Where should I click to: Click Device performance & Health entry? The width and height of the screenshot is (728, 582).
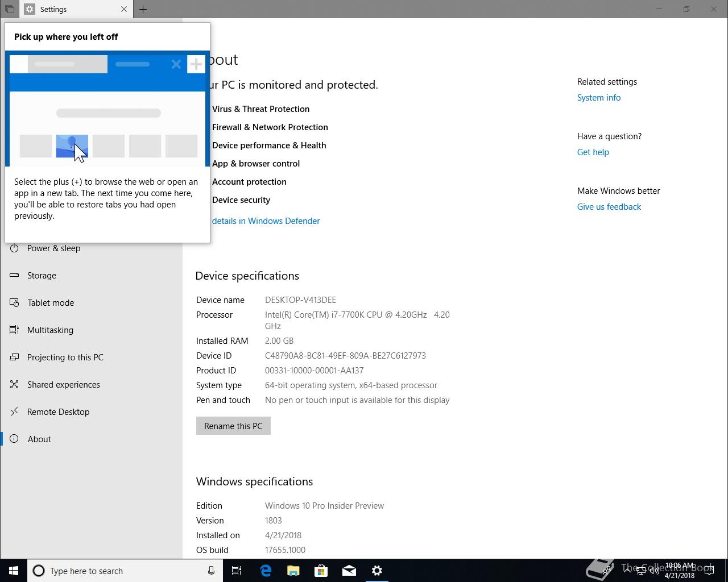[269, 145]
